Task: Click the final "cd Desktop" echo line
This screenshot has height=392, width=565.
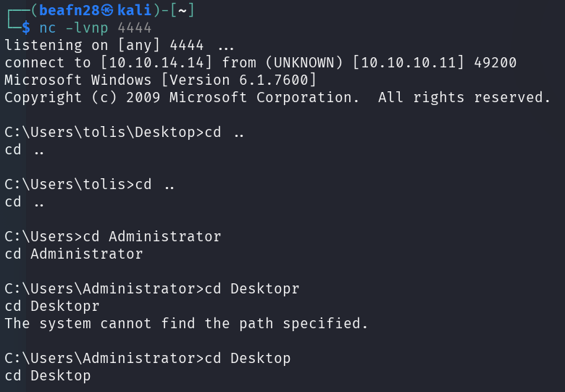Action: 48,375
